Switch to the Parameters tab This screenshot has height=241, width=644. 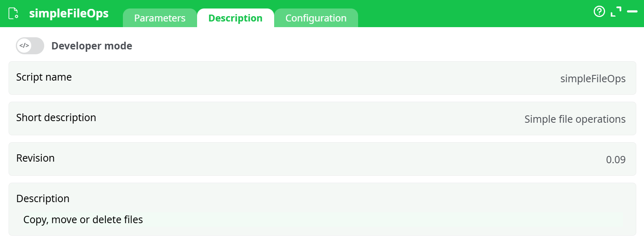coord(159,18)
